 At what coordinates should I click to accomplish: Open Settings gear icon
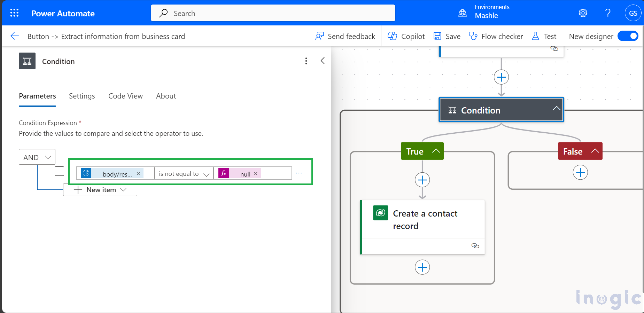pos(583,13)
